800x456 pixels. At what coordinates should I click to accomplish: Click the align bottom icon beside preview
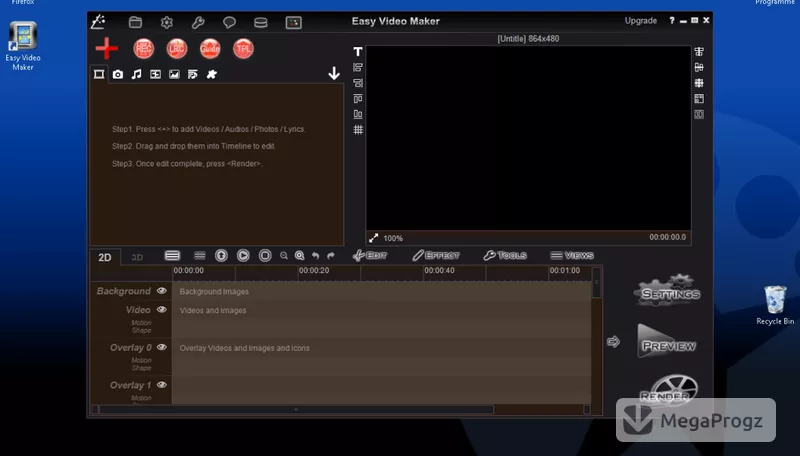358,114
